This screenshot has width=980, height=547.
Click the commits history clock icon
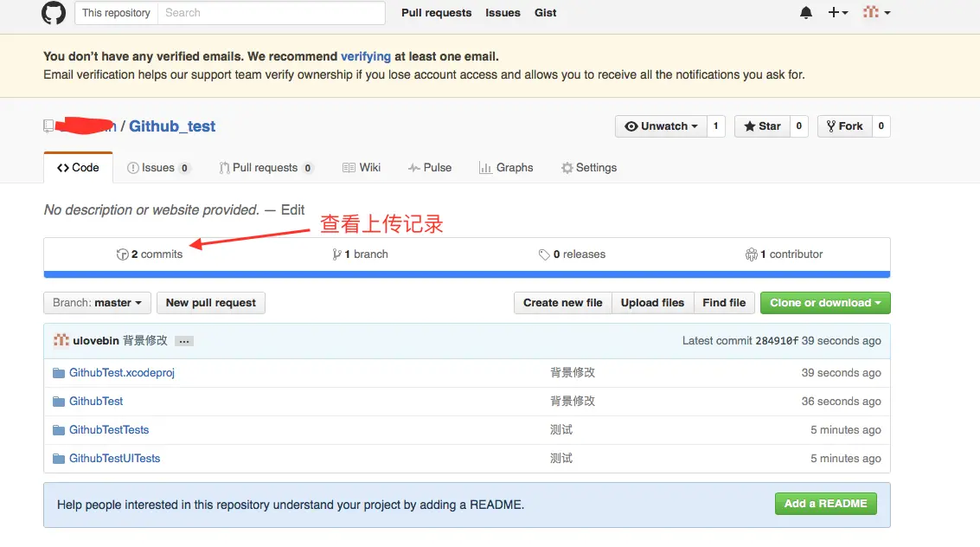pyautogui.click(x=123, y=254)
